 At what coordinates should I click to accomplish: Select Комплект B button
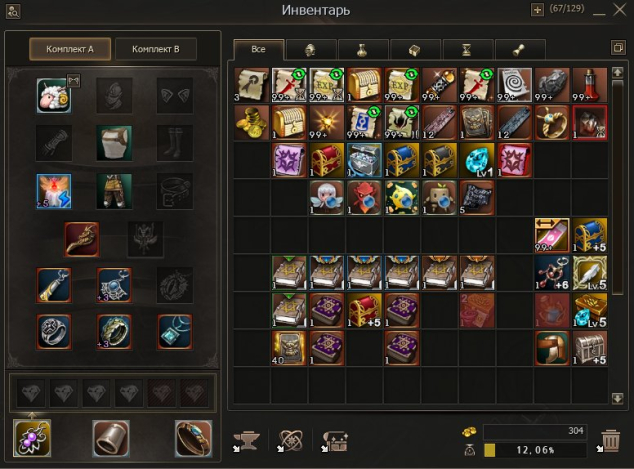click(156, 49)
